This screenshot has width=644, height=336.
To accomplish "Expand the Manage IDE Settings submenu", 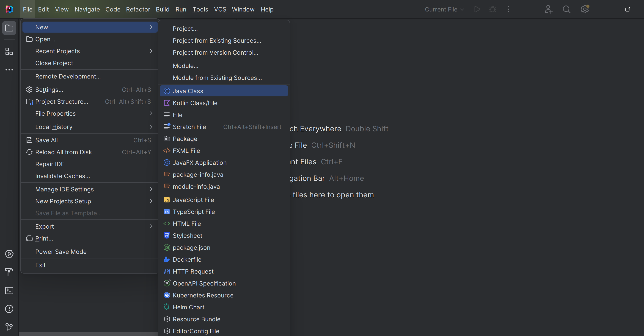I will (x=90, y=189).
